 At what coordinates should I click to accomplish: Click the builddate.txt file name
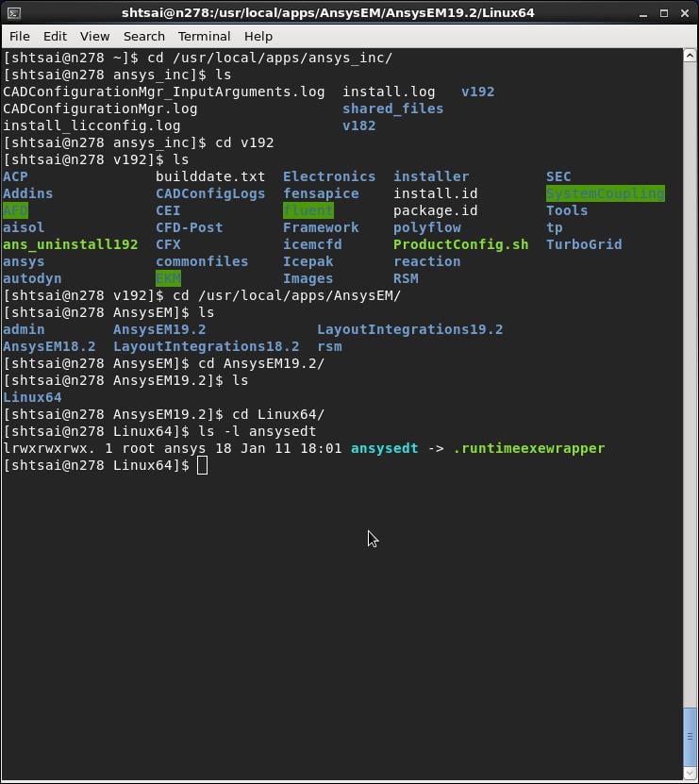(210, 176)
